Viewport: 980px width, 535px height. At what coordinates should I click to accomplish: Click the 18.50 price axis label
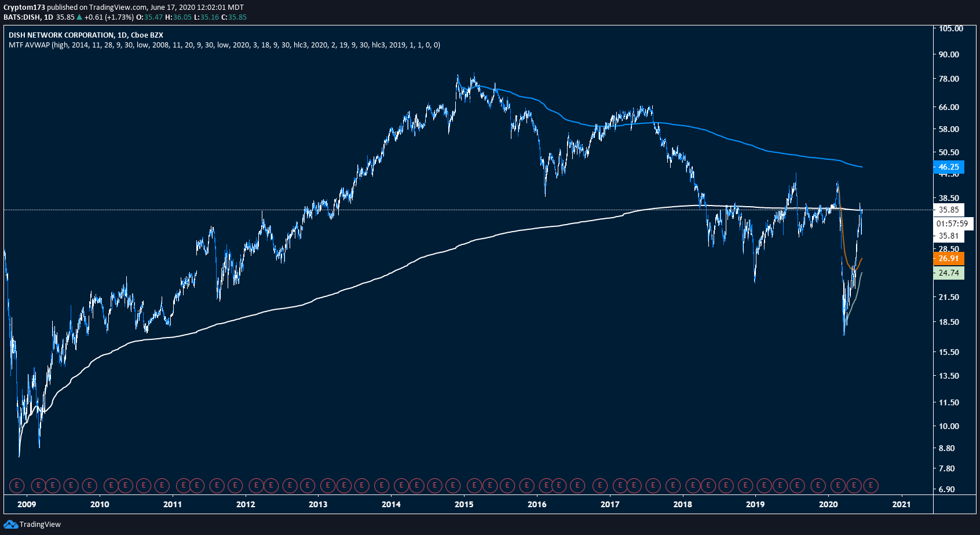pos(949,322)
